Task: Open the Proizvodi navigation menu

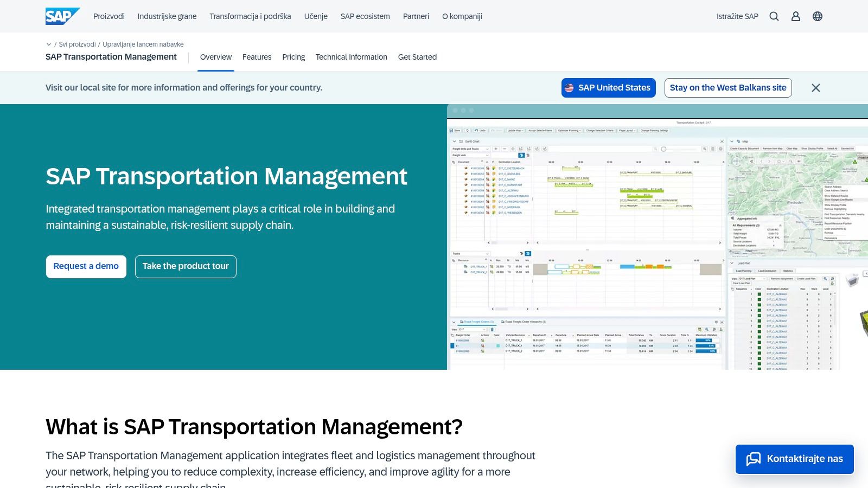Action: pos(110,16)
